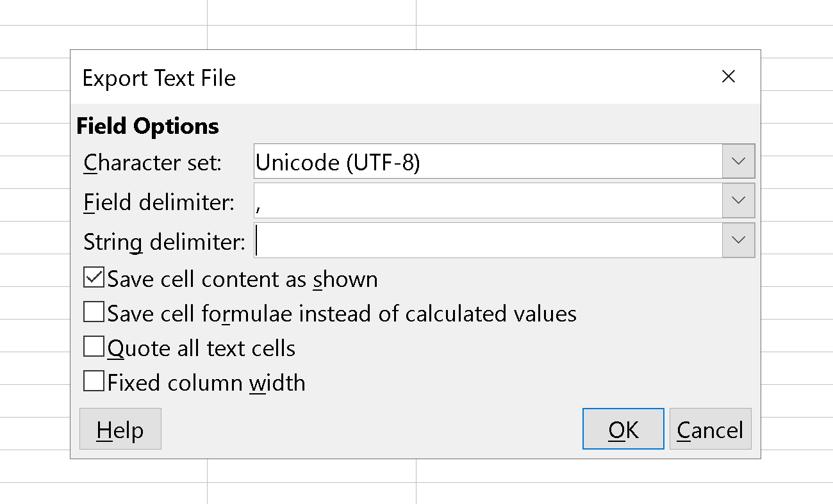Click the Field Options heading

click(147, 126)
